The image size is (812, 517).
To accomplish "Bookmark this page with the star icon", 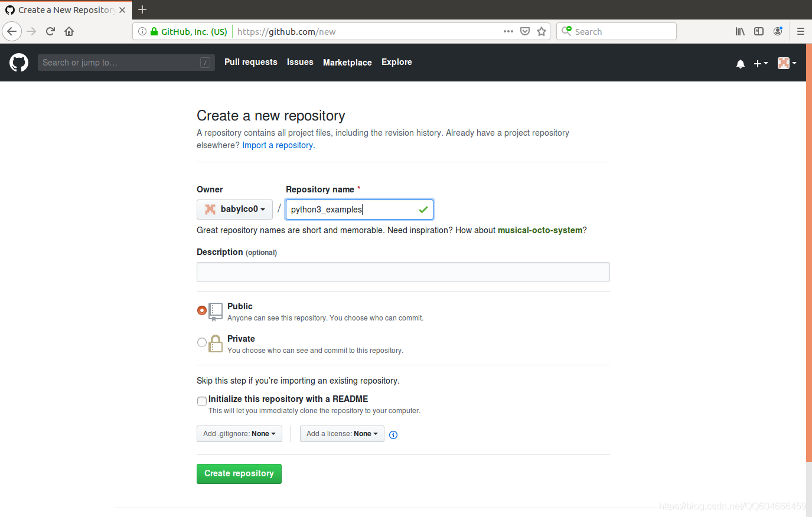I will [x=542, y=31].
